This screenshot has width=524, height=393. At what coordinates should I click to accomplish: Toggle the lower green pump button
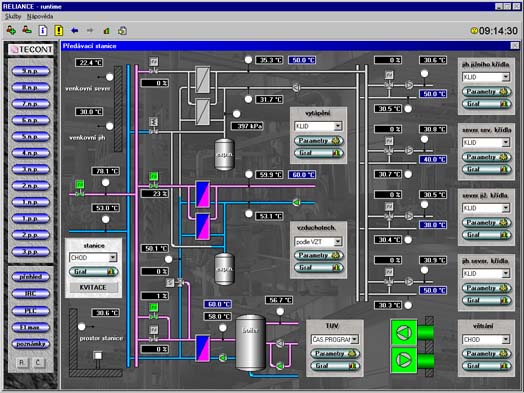(404, 360)
